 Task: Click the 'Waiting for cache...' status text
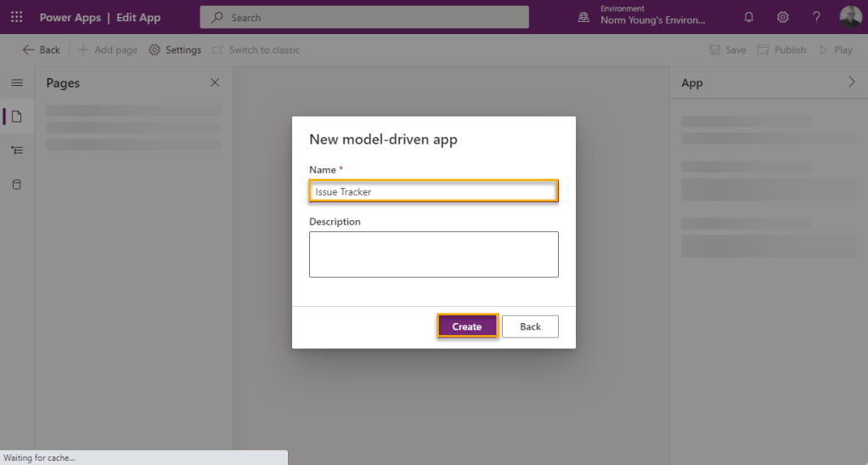pyautogui.click(x=39, y=458)
